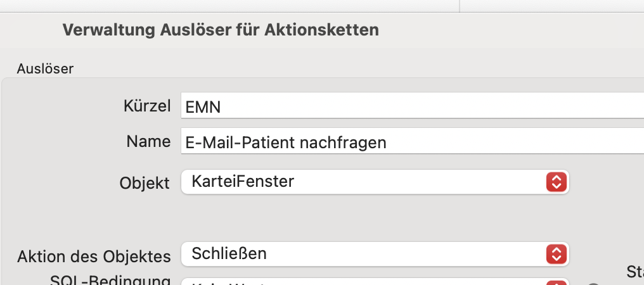Viewport: 644px width, 285px height.
Task: Open the Schließen action dropdown
Action: point(375,254)
